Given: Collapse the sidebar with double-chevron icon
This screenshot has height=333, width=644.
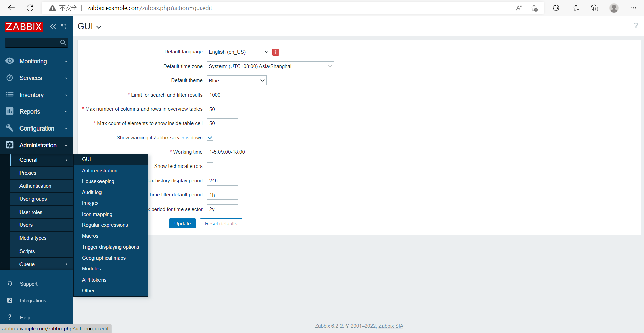Looking at the screenshot, I should [x=53, y=27].
